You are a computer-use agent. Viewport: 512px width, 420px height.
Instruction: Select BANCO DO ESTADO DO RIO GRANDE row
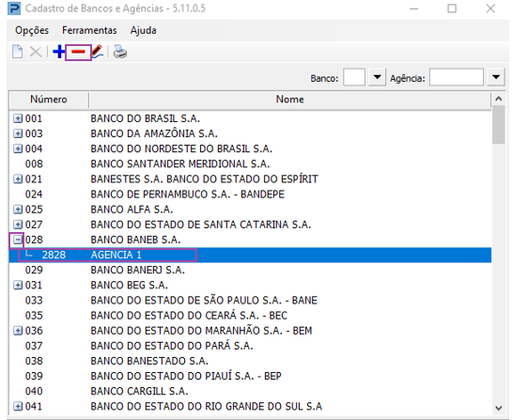point(250,407)
